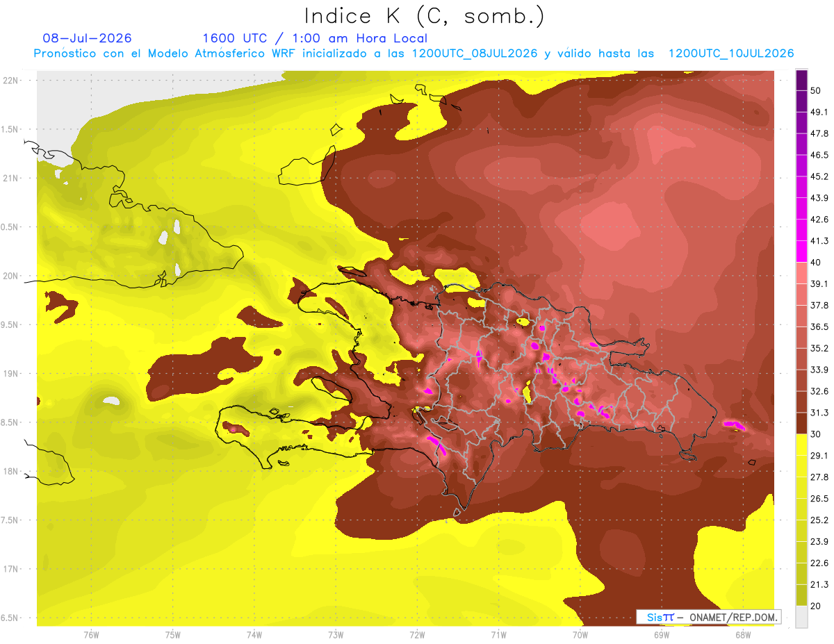Click the "74W" longitude axis label

pyautogui.click(x=254, y=636)
